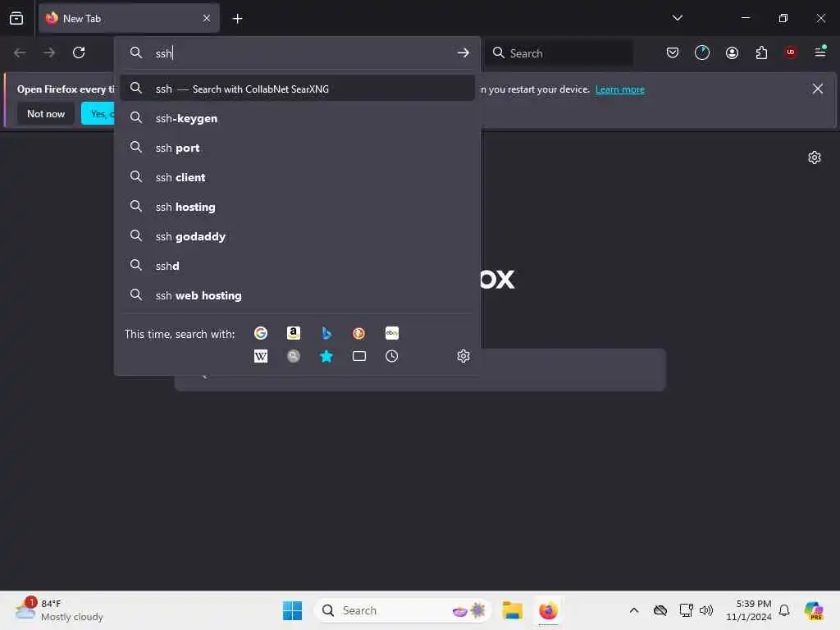Open the volume control in tray
Screen dimensions: 840x630
coord(706,610)
